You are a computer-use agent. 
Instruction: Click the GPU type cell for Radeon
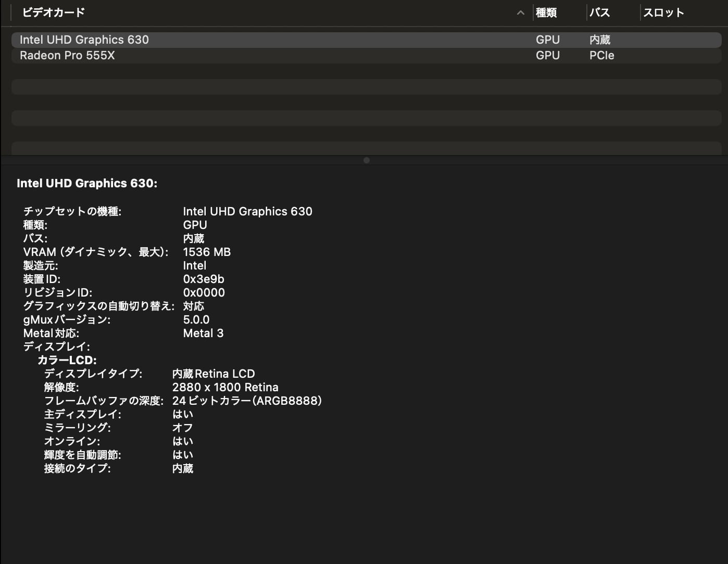[547, 55]
